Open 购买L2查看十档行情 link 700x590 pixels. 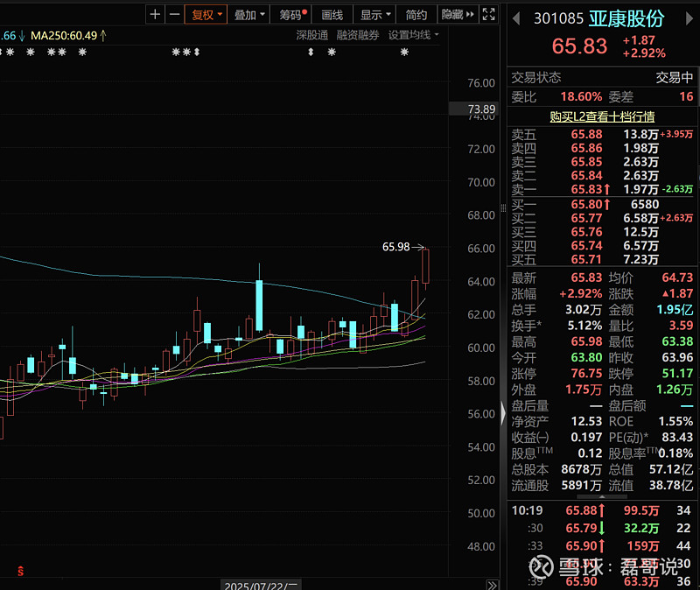(602, 116)
